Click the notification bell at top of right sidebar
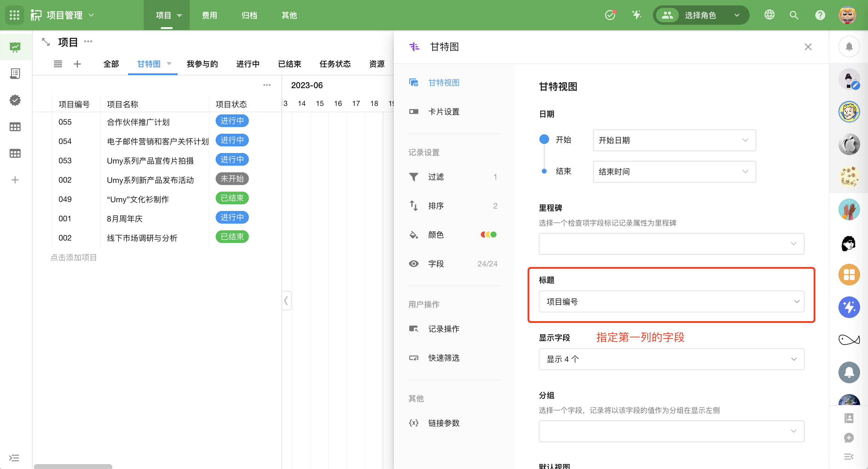Viewport: 868px width, 469px height. [849, 47]
